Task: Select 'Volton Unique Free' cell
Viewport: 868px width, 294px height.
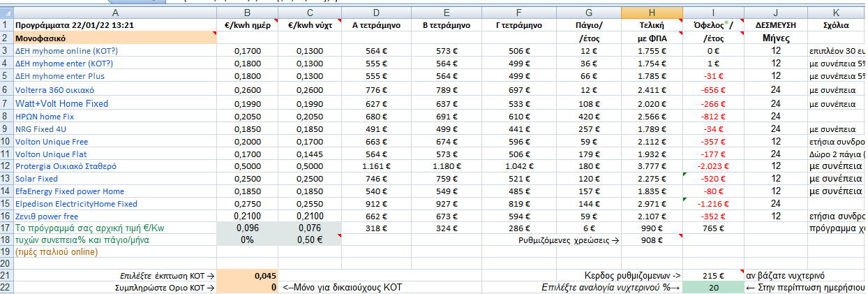Action: click(115, 142)
